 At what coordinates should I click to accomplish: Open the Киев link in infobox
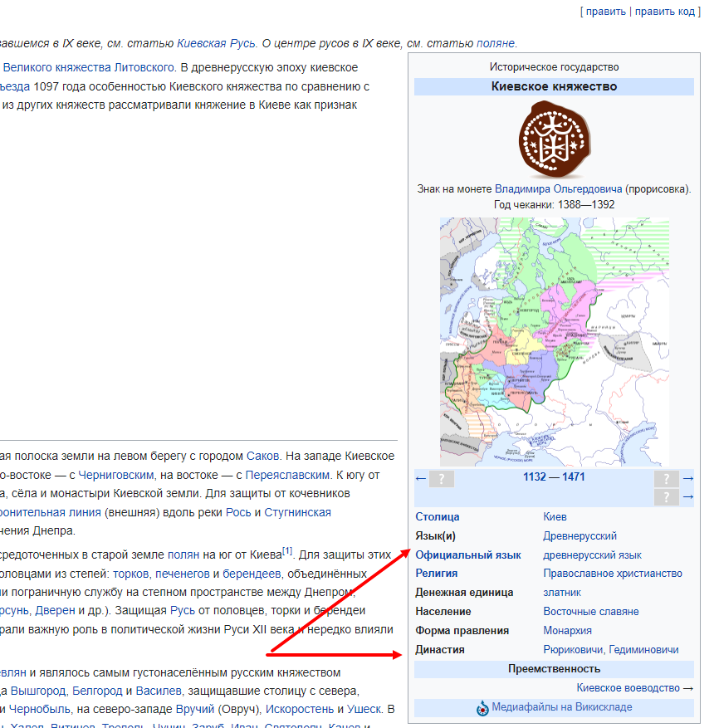[555, 517]
